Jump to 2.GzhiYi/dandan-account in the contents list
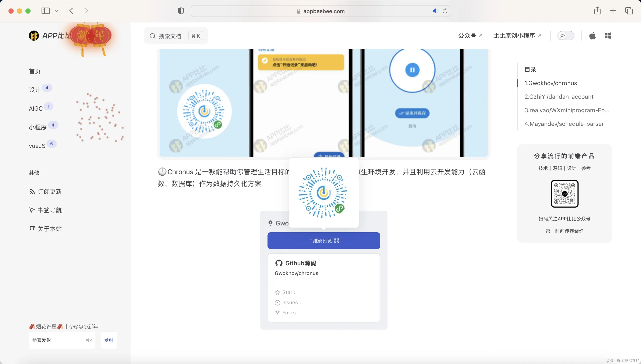This screenshot has height=364, width=641. point(559,97)
